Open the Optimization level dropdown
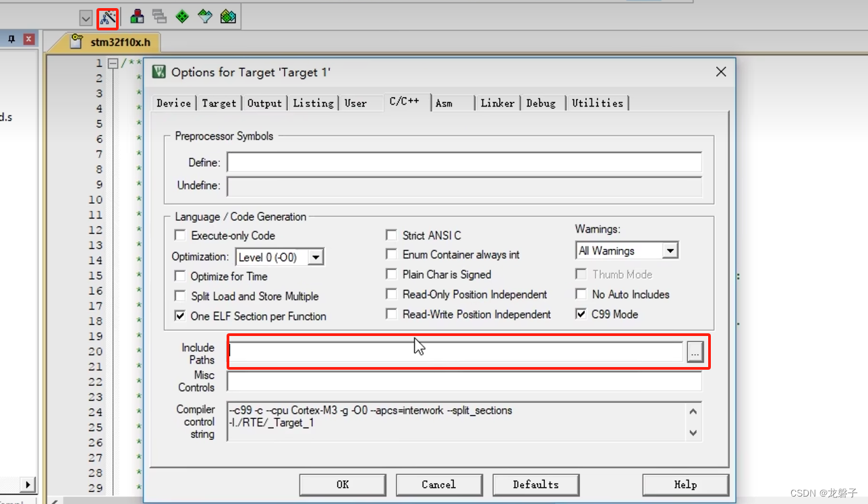The width and height of the screenshot is (868, 504). [x=316, y=257]
